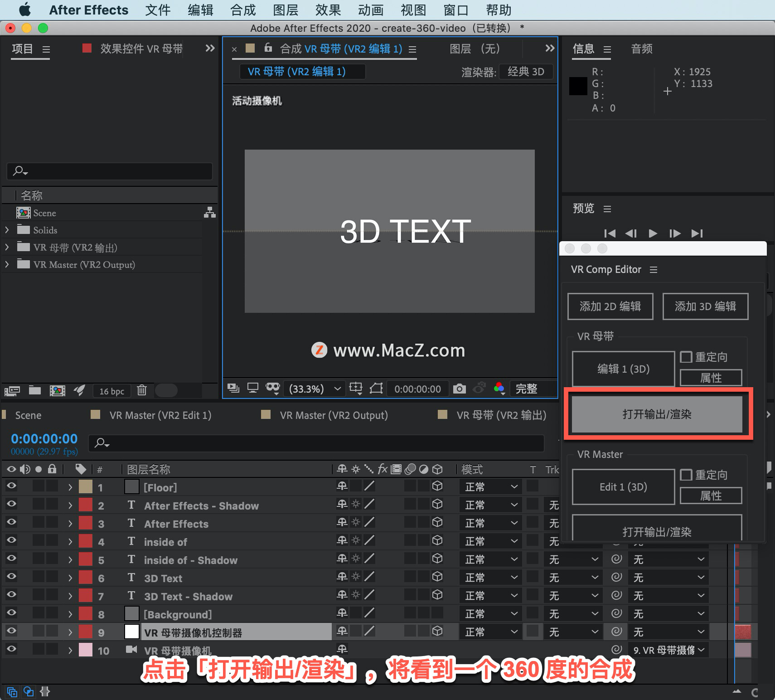775x700 pixels.
Task: Click the always preview this view icon
Action: (x=233, y=388)
